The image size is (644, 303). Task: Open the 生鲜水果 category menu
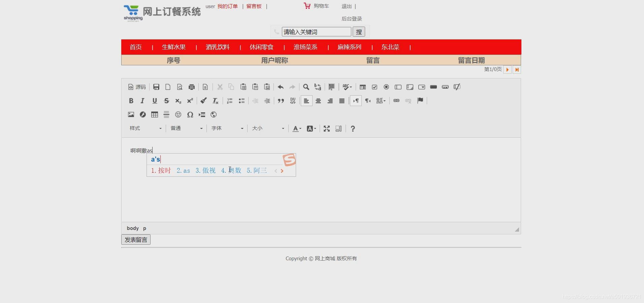173,47
